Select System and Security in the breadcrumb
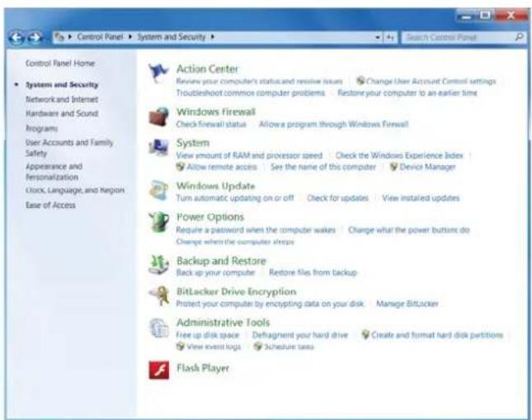Image resolution: width=532 pixels, height=420 pixels. (x=172, y=36)
